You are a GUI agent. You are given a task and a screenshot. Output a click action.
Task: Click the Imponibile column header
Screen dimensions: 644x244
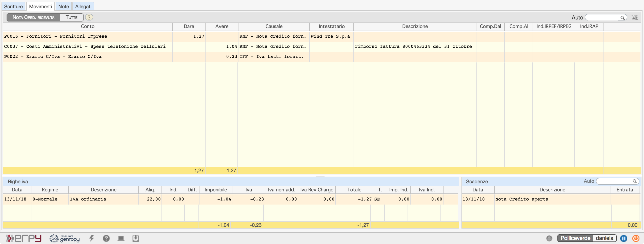[x=216, y=190]
